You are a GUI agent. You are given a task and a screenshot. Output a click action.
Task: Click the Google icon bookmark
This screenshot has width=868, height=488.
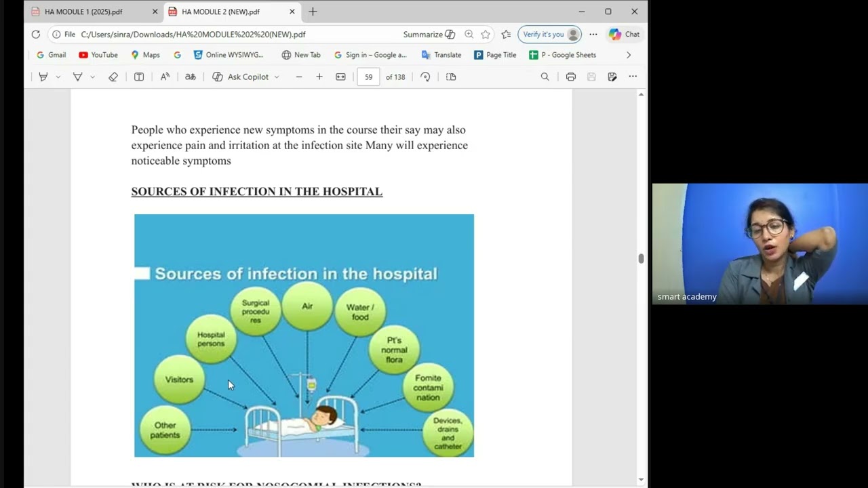pyautogui.click(x=177, y=55)
